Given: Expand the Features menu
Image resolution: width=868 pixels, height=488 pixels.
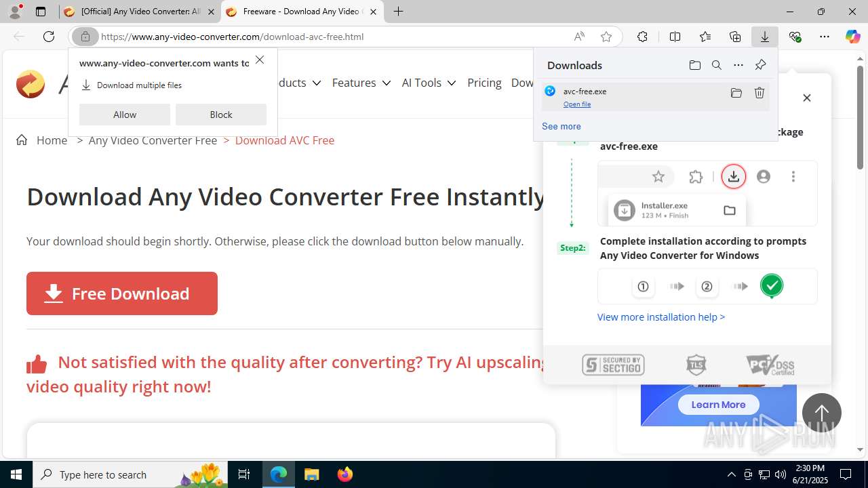Looking at the screenshot, I should click(x=361, y=83).
